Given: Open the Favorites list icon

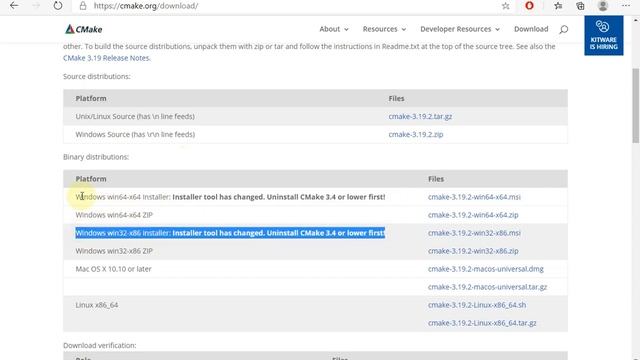Looking at the screenshot, I should 558,6.
